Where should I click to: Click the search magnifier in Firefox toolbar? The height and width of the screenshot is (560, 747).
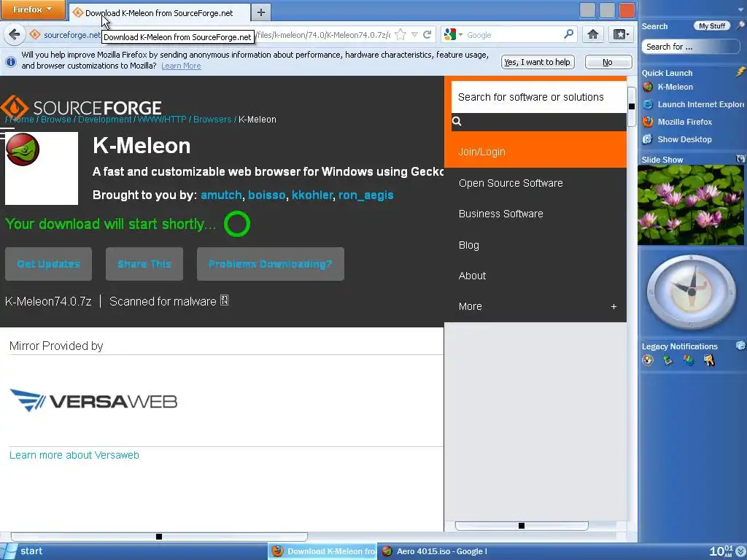568,34
